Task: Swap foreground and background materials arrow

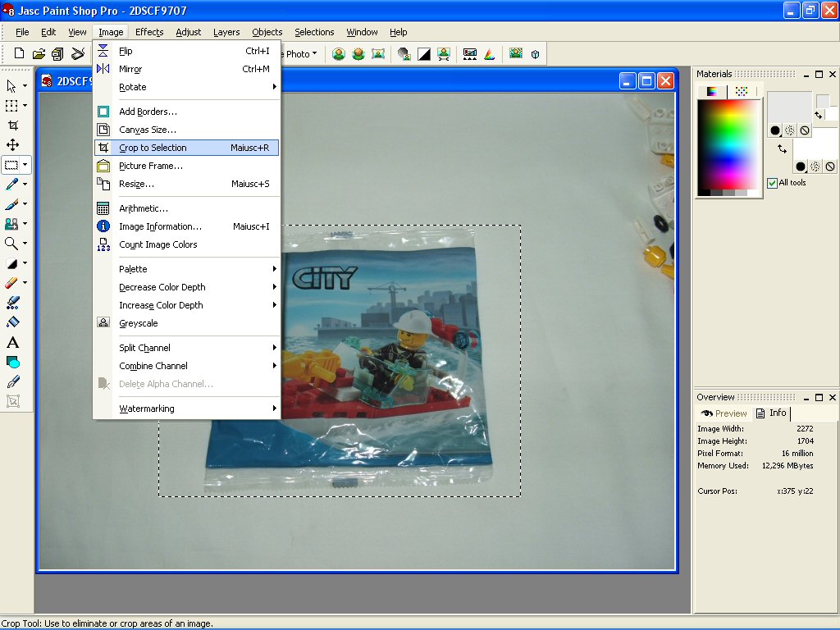Action: point(782,148)
